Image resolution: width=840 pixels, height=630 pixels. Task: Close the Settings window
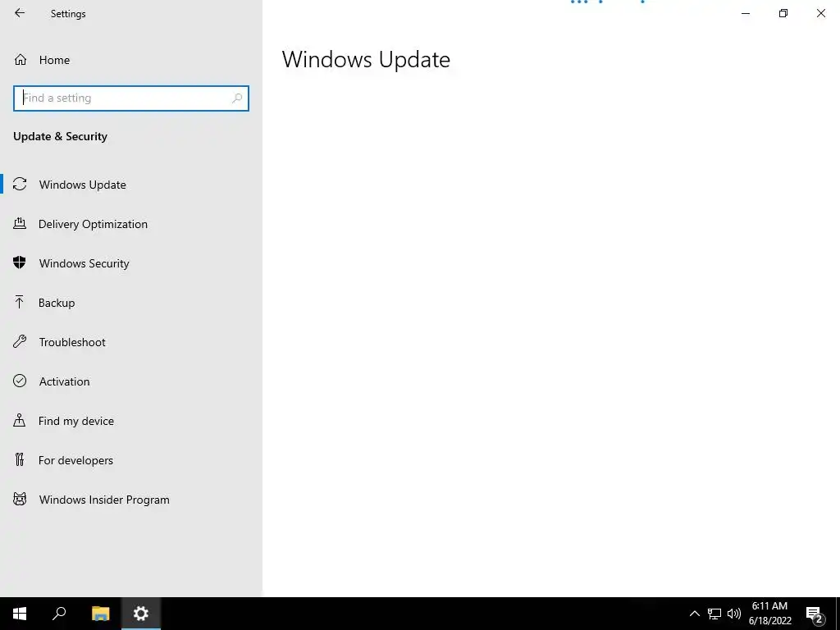pos(820,13)
